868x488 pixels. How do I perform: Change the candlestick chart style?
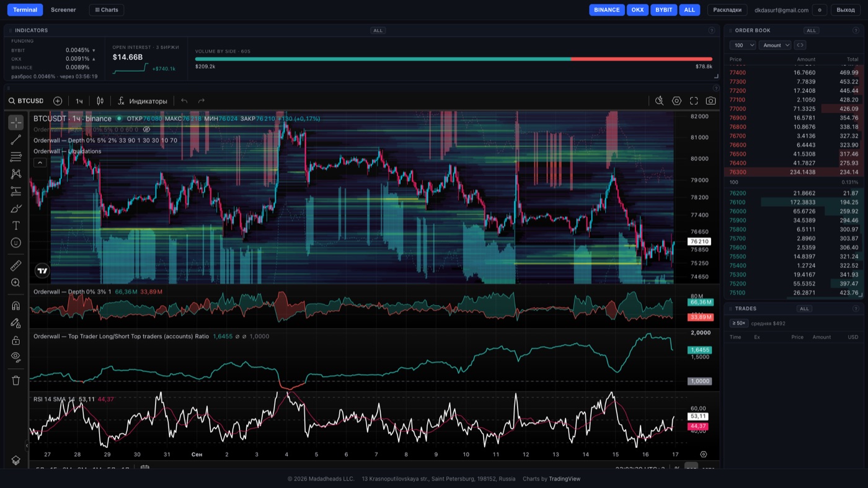(x=100, y=101)
